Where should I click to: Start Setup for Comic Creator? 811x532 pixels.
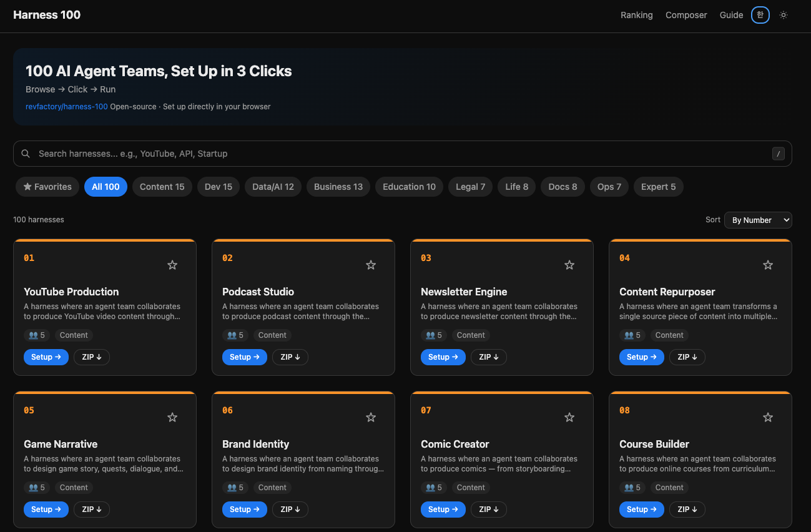443,510
